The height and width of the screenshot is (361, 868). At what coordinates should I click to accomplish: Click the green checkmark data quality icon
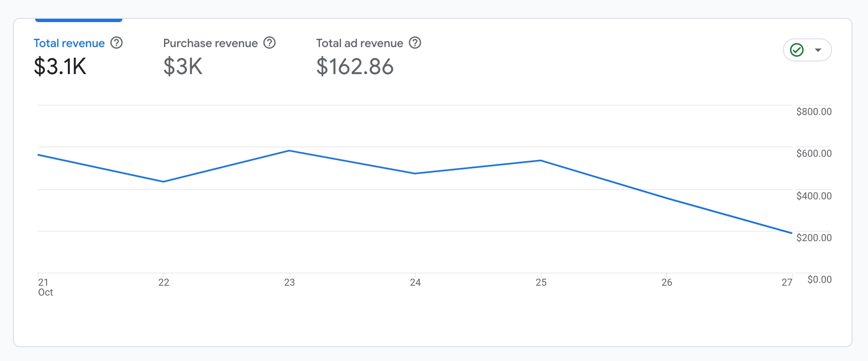(x=797, y=50)
